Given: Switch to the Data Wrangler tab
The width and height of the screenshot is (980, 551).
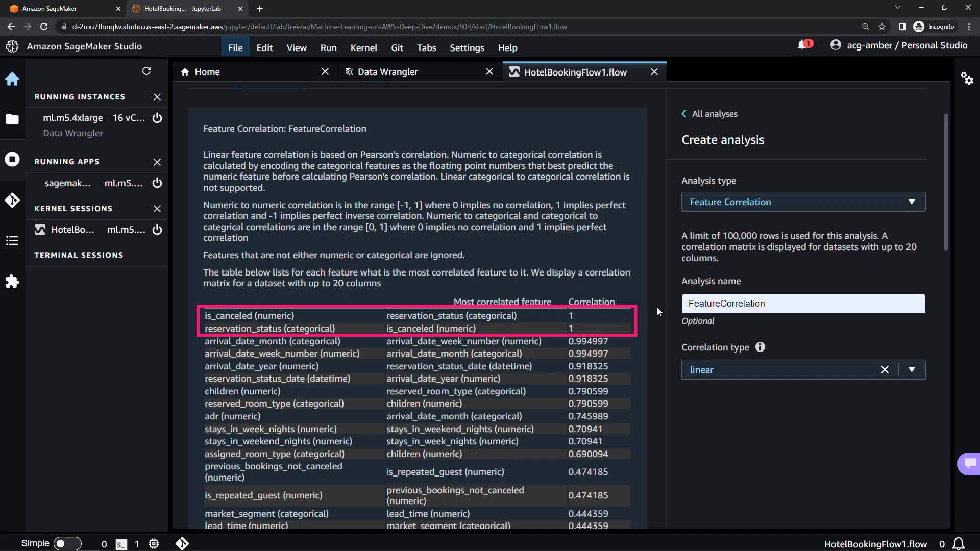Looking at the screenshot, I should point(388,72).
